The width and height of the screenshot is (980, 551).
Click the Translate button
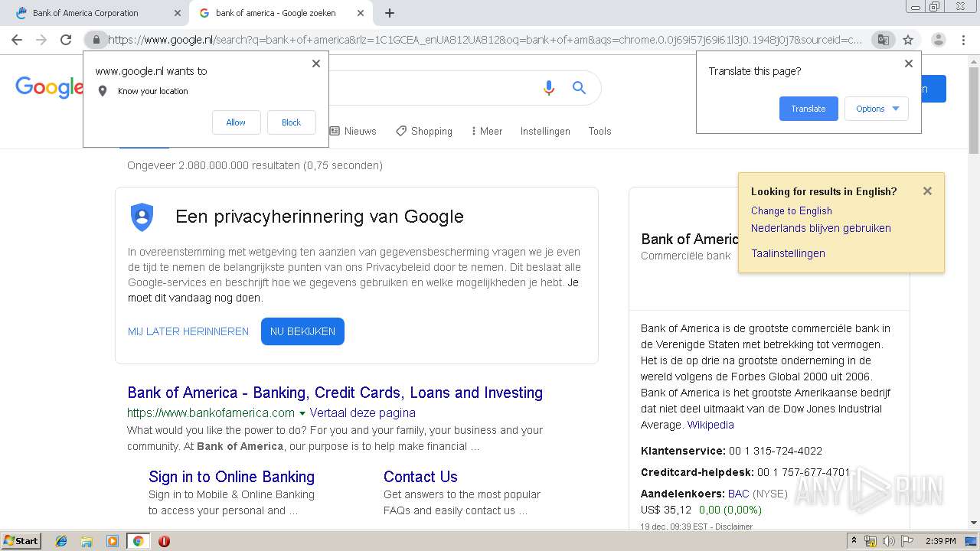[808, 109]
